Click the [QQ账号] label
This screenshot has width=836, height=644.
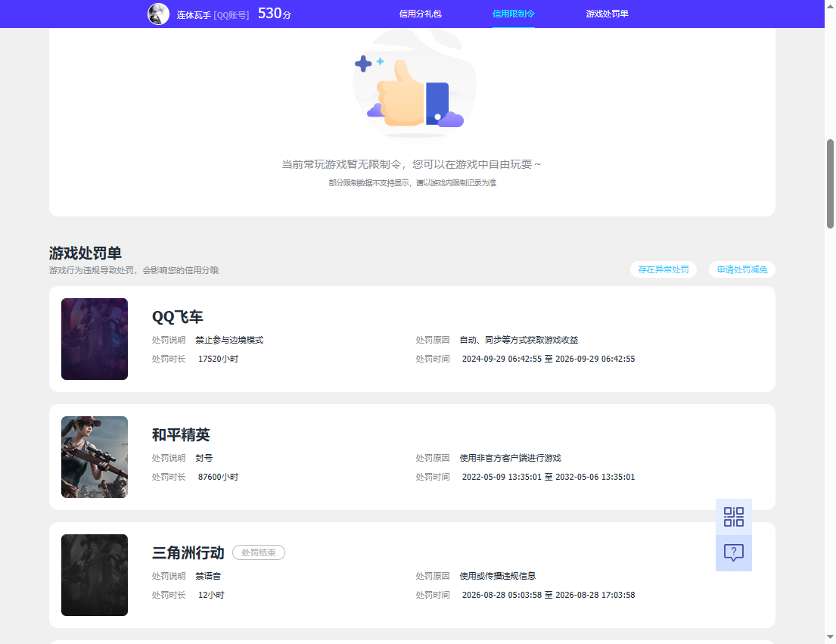(232, 15)
